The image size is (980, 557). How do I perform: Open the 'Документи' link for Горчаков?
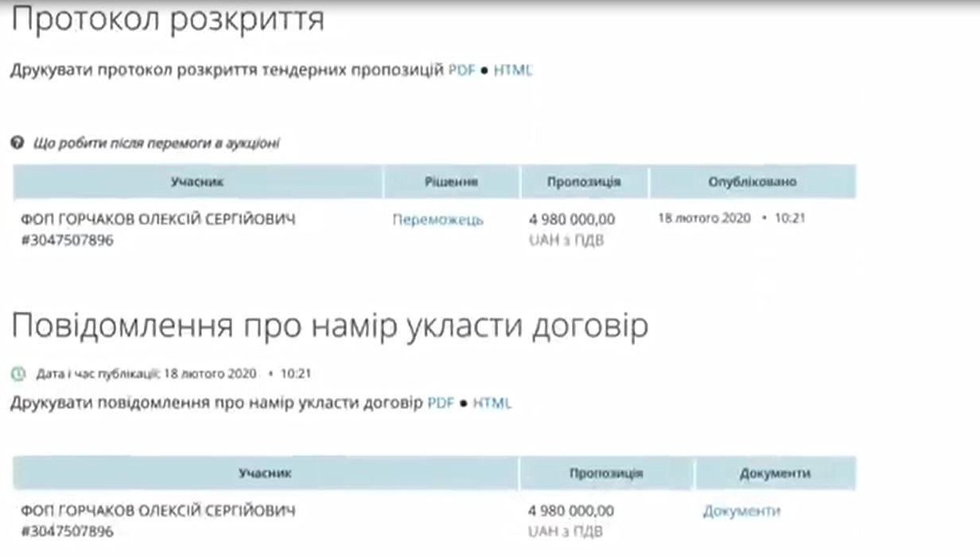click(x=741, y=511)
